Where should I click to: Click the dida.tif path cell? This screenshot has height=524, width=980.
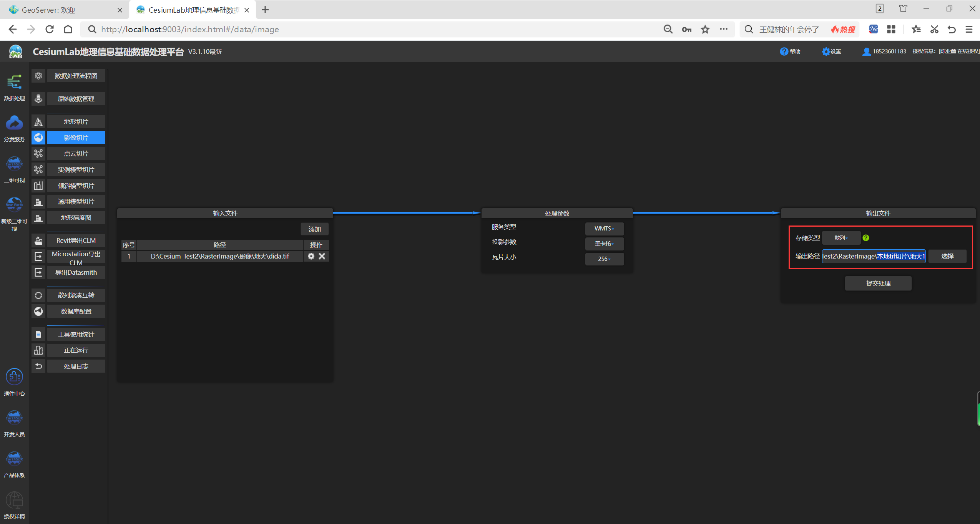(220, 256)
